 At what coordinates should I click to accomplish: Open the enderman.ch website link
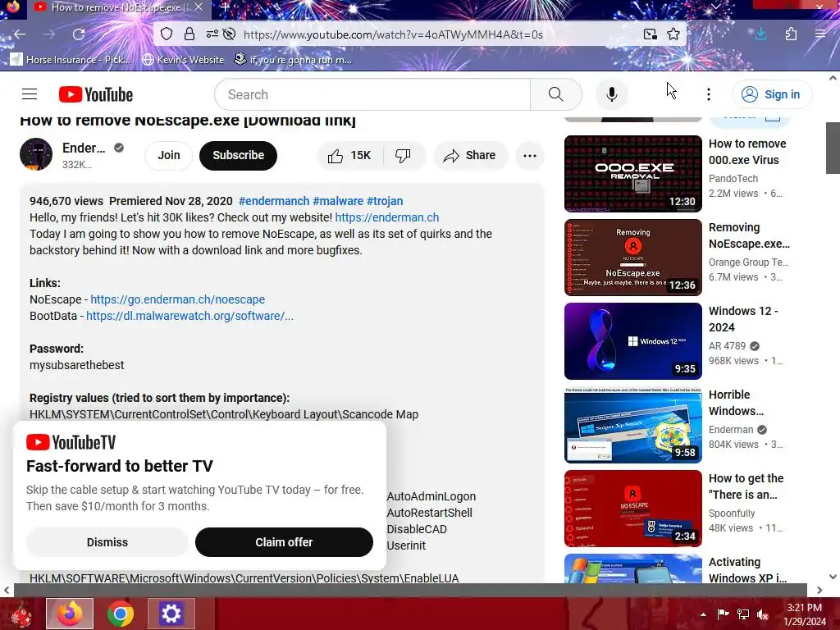point(387,217)
